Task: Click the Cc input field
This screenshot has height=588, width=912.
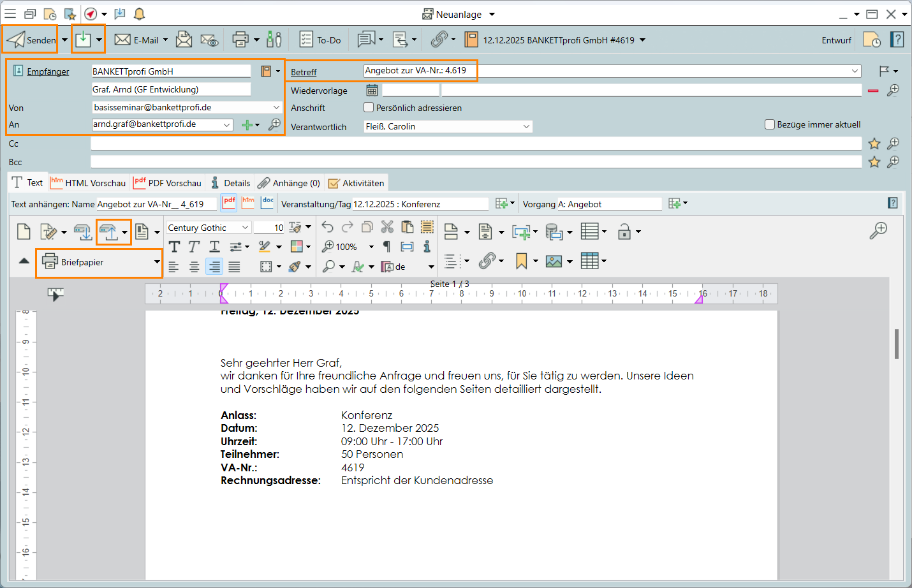Action: (475, 143)
